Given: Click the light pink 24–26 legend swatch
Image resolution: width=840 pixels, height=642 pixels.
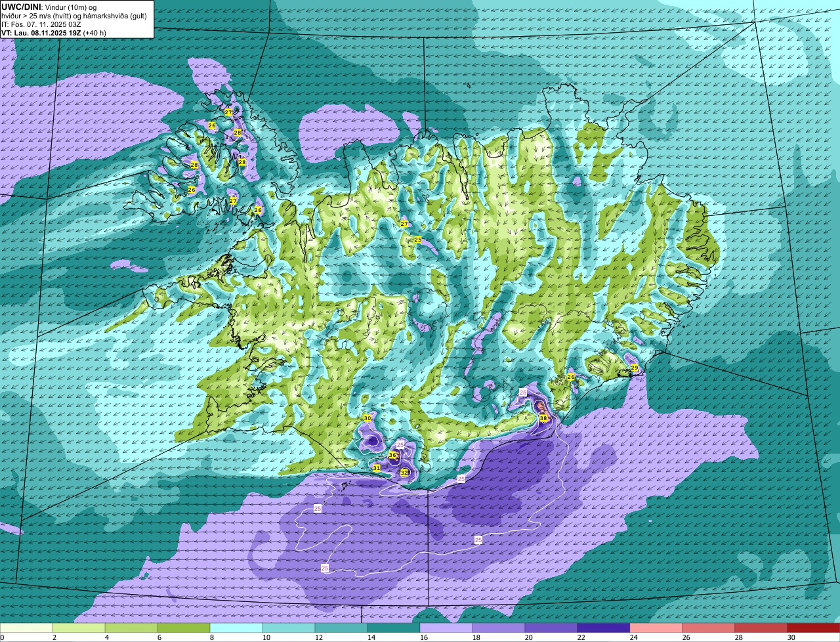Looking at the screenshot, I should (x=656, y=628).
